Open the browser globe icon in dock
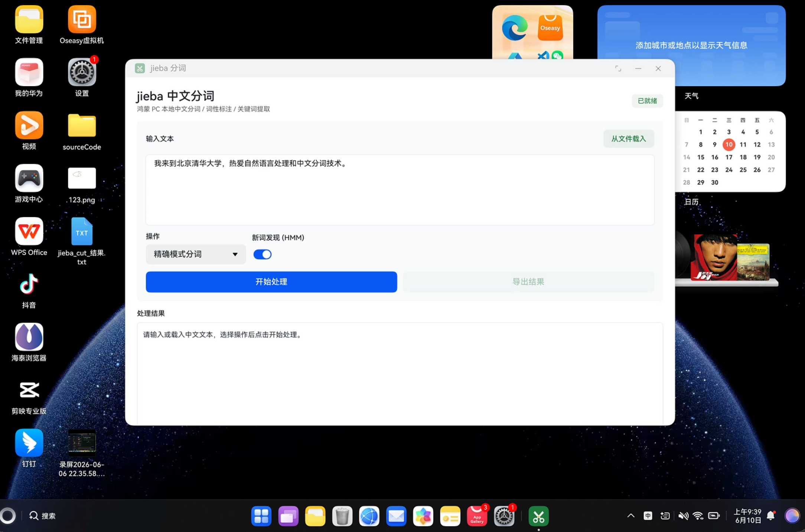Screen dimensions: 805x532 369,516
